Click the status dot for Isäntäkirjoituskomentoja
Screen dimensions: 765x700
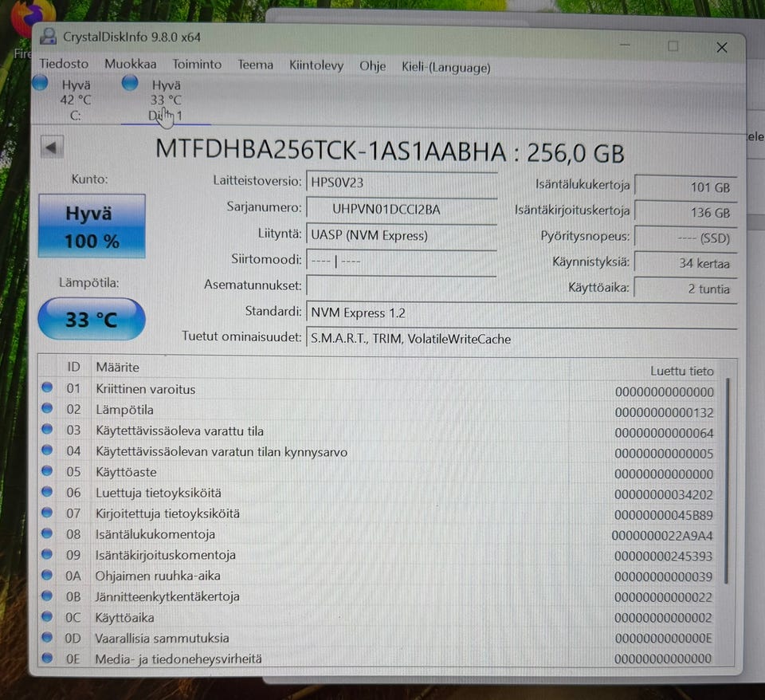(x=47, y=554)
